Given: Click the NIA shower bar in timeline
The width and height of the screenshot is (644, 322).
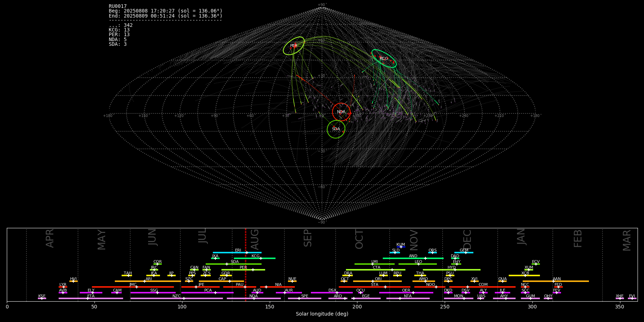Looking at the screenshot, I should [278, 287].
